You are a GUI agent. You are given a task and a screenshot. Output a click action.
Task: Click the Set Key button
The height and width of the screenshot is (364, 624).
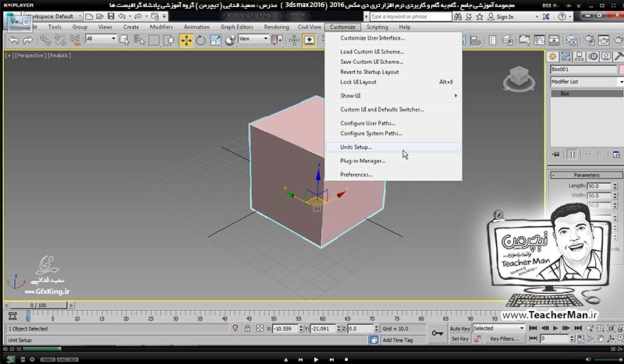[x=459, y=339]
